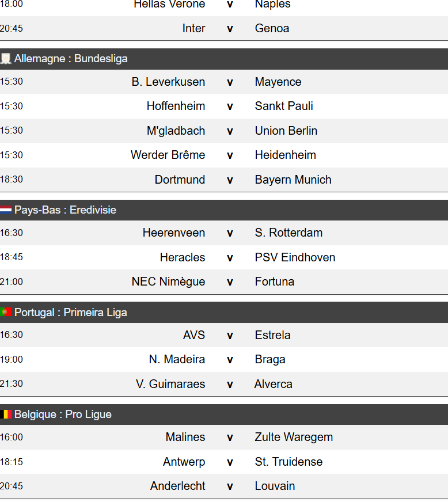This screenshot has width=448, height=502.
Task: Open the Braga team name
Action: coord(270,359)
